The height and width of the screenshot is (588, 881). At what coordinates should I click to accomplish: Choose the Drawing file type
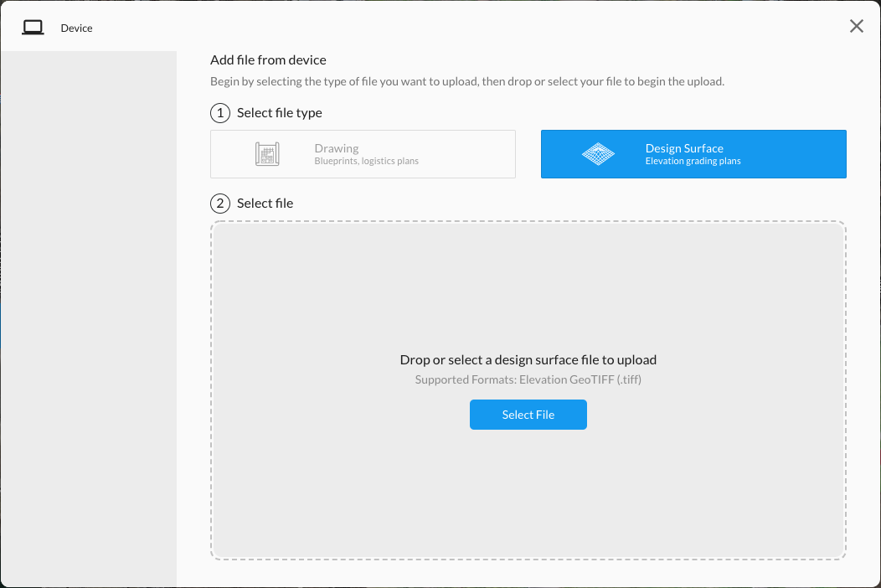click(363, 154)
